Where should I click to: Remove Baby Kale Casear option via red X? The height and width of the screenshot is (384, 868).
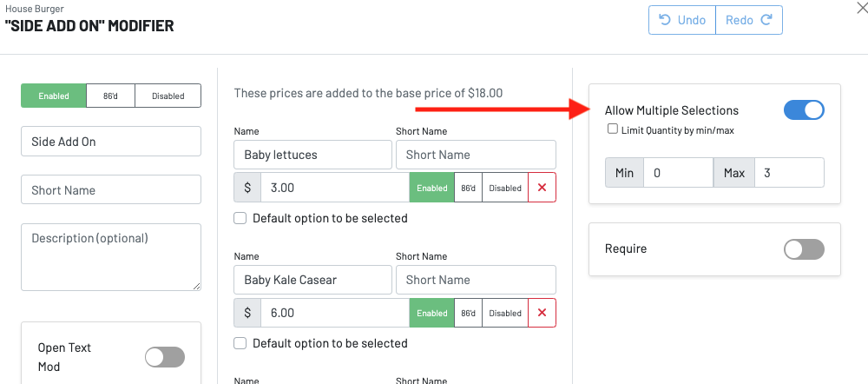542,313
